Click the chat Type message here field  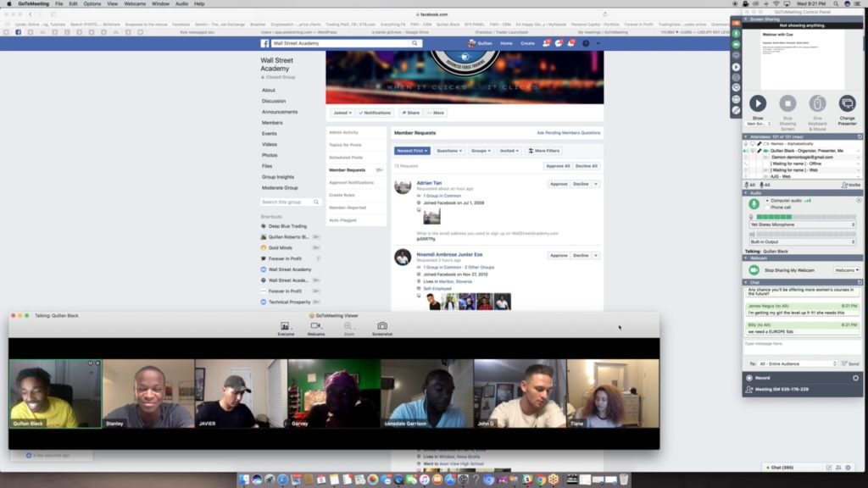pyautogui.click(x=802, y=347)
